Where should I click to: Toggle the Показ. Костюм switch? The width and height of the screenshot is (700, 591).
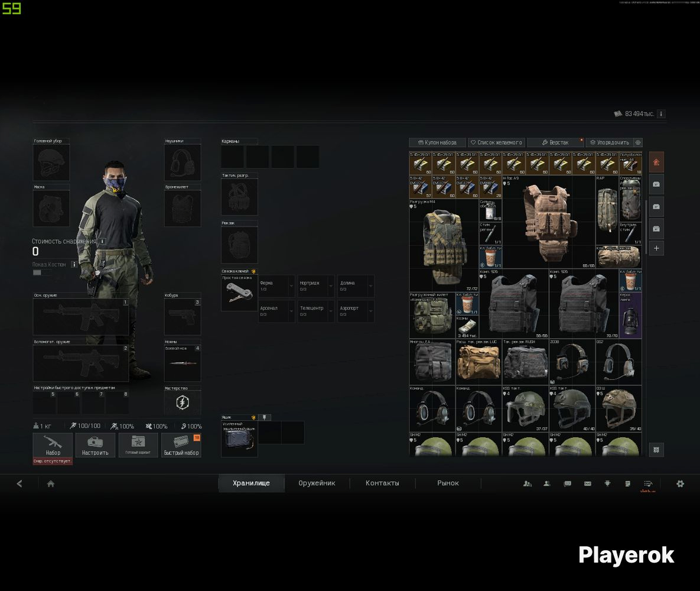click(41, 272)
